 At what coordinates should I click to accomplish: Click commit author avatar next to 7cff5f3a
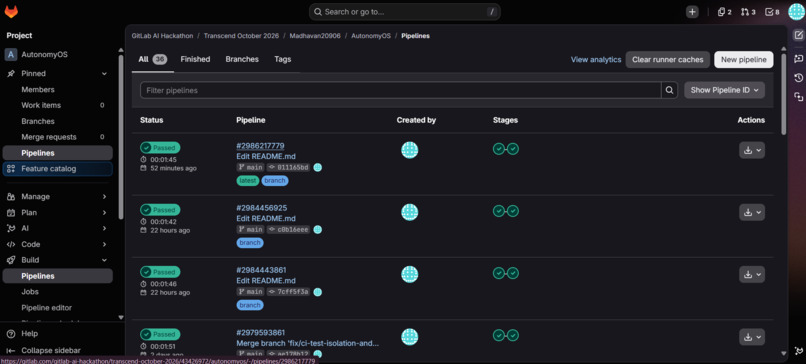[318, 292]
